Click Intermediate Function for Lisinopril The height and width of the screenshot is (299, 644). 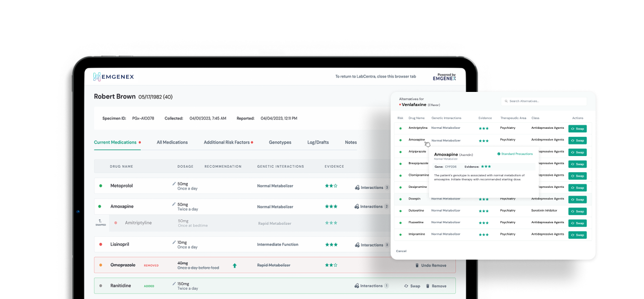coord(278,244)
